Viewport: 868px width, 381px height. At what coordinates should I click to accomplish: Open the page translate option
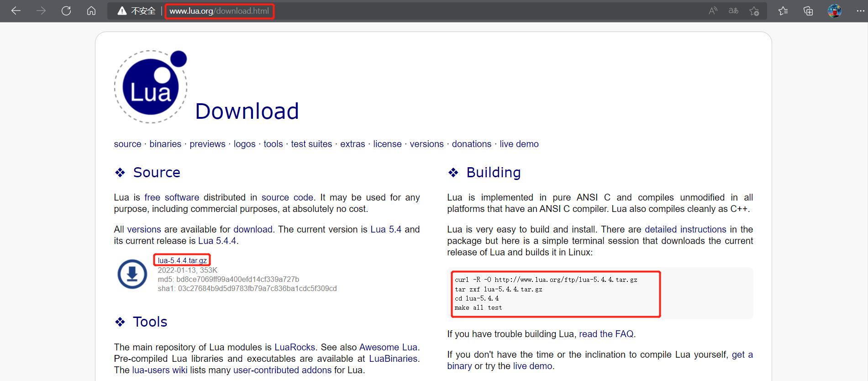[733, 11]
